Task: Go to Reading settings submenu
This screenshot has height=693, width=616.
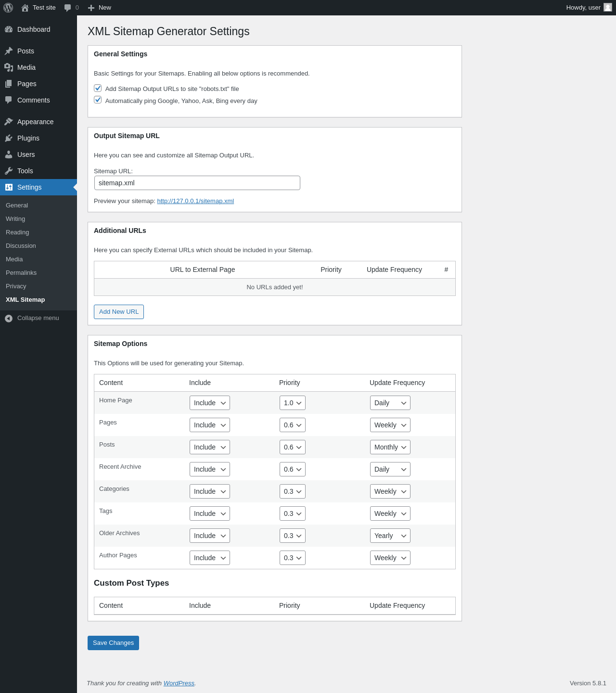Action: (17, 232)
